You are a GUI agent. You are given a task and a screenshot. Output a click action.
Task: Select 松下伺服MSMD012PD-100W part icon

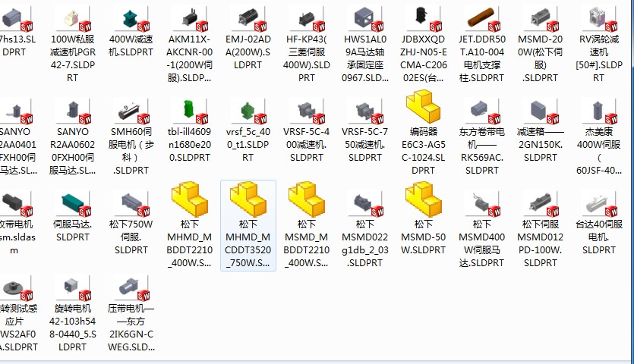click(x=541, y=204)
